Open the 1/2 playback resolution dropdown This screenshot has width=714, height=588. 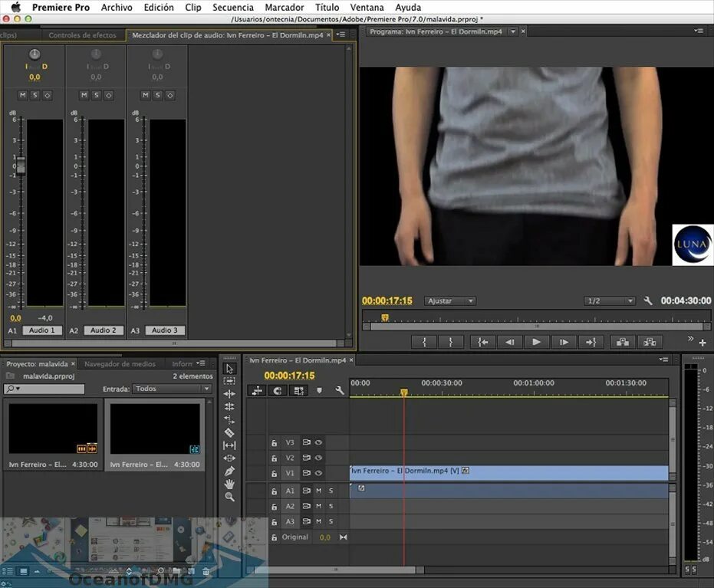click(x=610, y=301)
